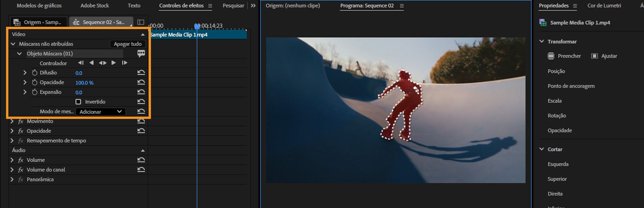
Task: Collapse the Máscaras não atribuídas group
Action: [13, 44]
